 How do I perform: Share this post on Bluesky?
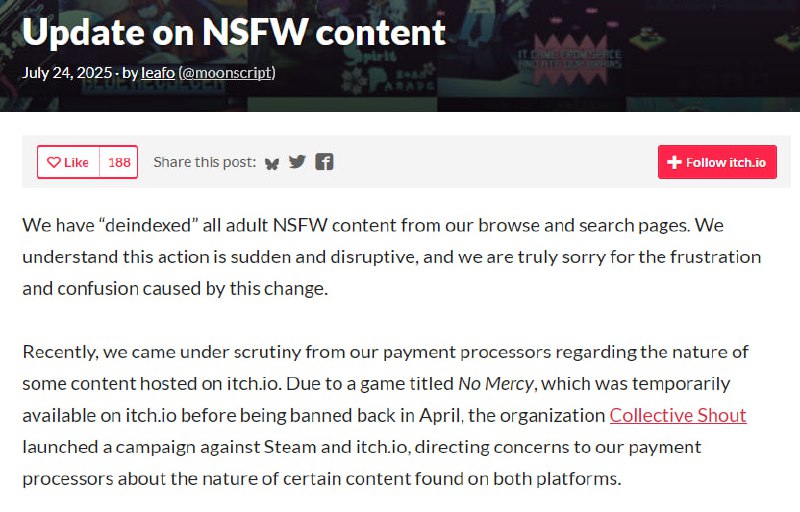coord(272,163)
